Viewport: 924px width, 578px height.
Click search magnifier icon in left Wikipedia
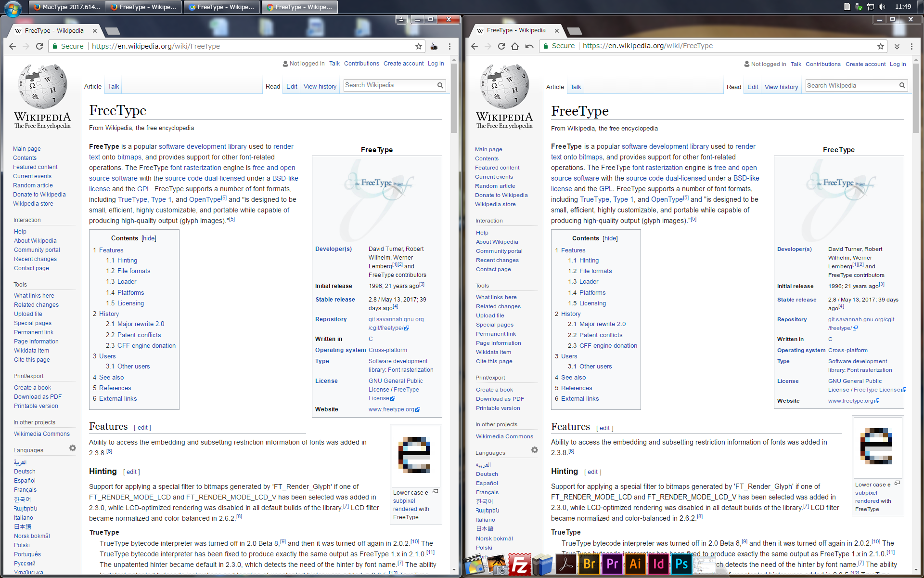(440, 85)
